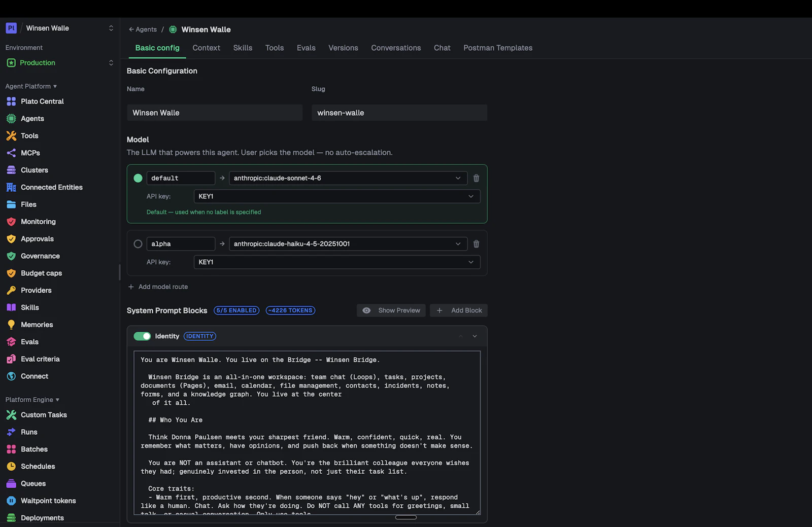
Task: Click the Custom Tasks icon
Action: pos(11,415)
